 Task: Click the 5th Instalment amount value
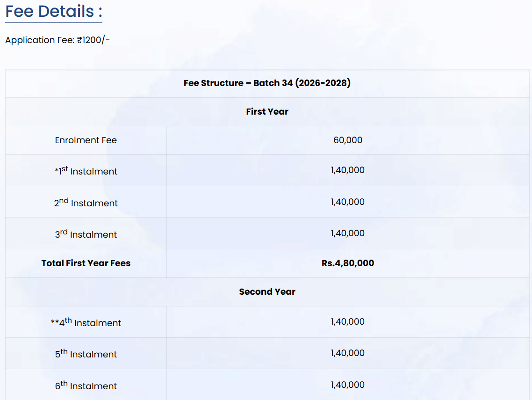(x=347, y=353)
